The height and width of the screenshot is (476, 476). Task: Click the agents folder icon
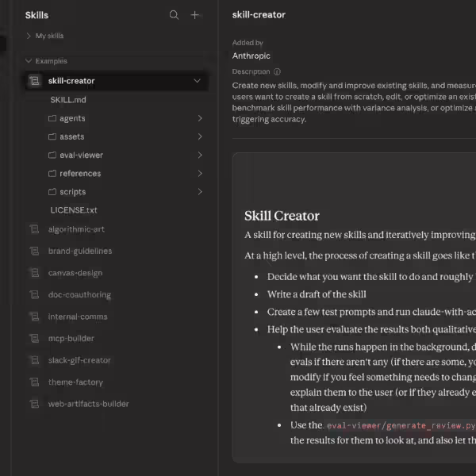(52, 118)
